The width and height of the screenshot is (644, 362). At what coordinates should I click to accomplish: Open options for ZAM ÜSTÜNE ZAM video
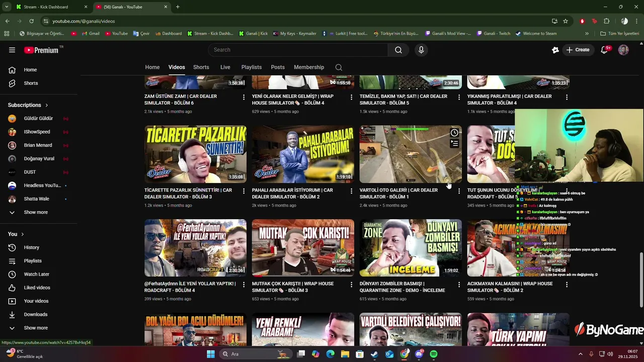click(244, 97)
